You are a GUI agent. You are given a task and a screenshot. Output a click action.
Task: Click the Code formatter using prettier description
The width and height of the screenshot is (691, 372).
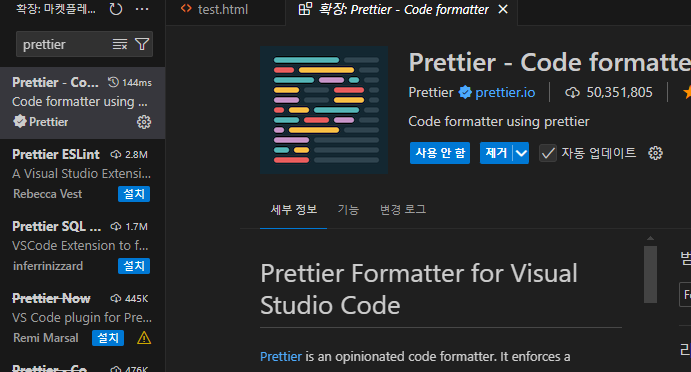pos(499,121)
